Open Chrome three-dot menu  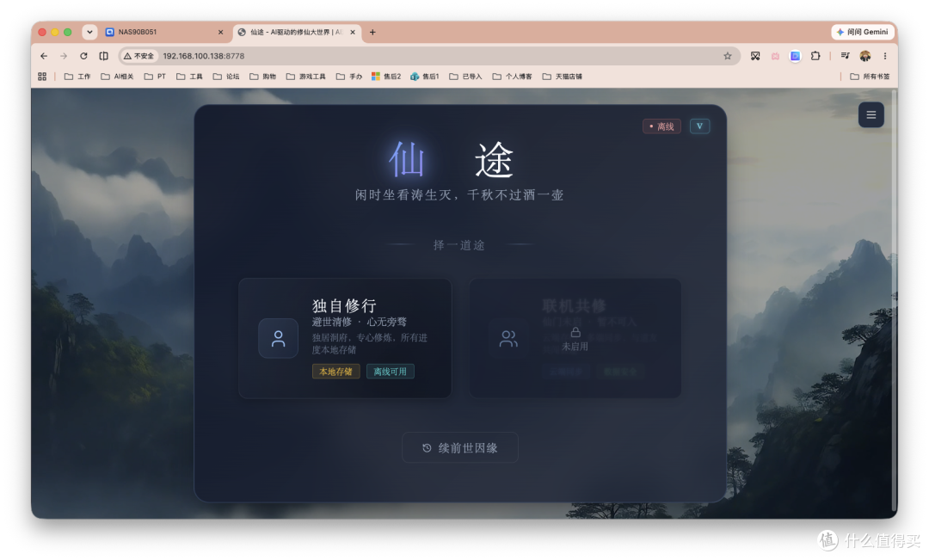pos(885,56)
